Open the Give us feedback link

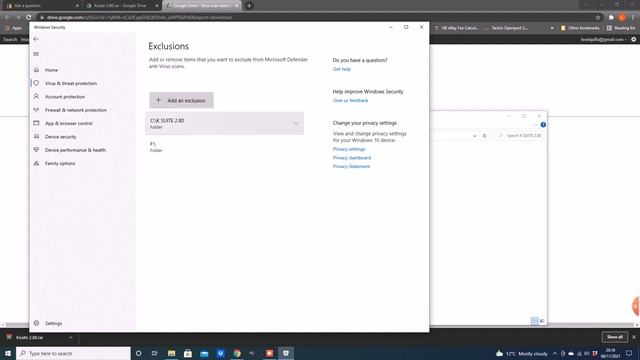[x=350, y=100]
